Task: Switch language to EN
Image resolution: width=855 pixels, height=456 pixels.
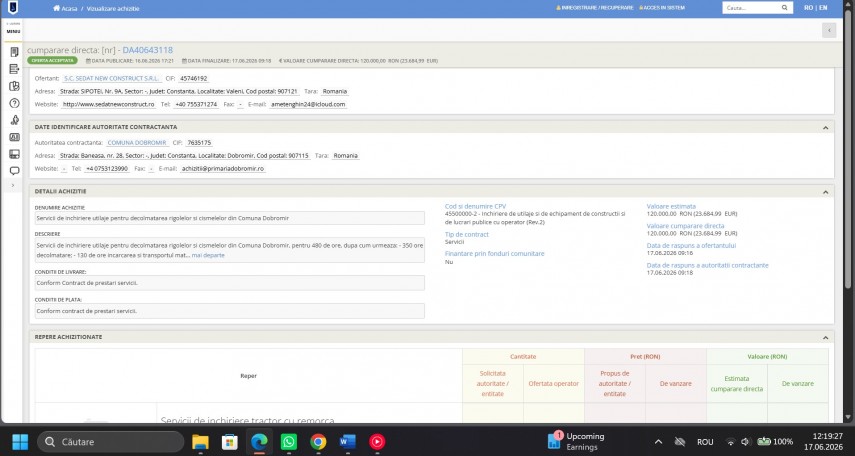Action: [823, 8]
